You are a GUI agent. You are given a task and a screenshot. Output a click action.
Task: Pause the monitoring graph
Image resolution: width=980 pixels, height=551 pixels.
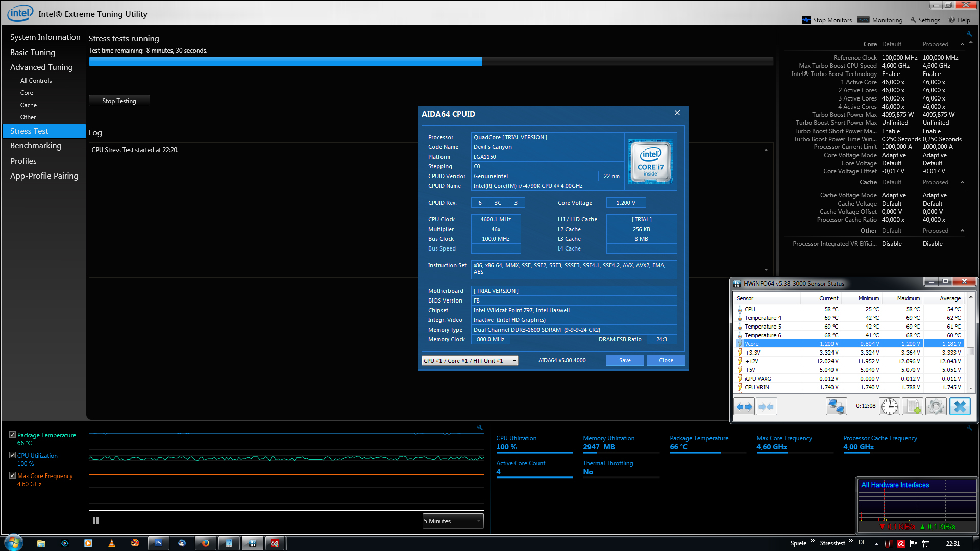coord(95,521)
